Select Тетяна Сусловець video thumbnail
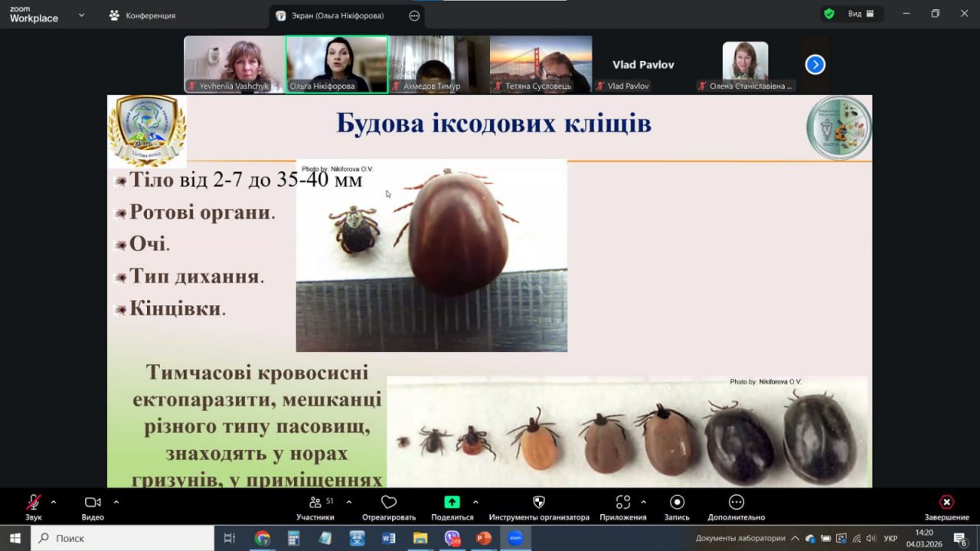 541,64
